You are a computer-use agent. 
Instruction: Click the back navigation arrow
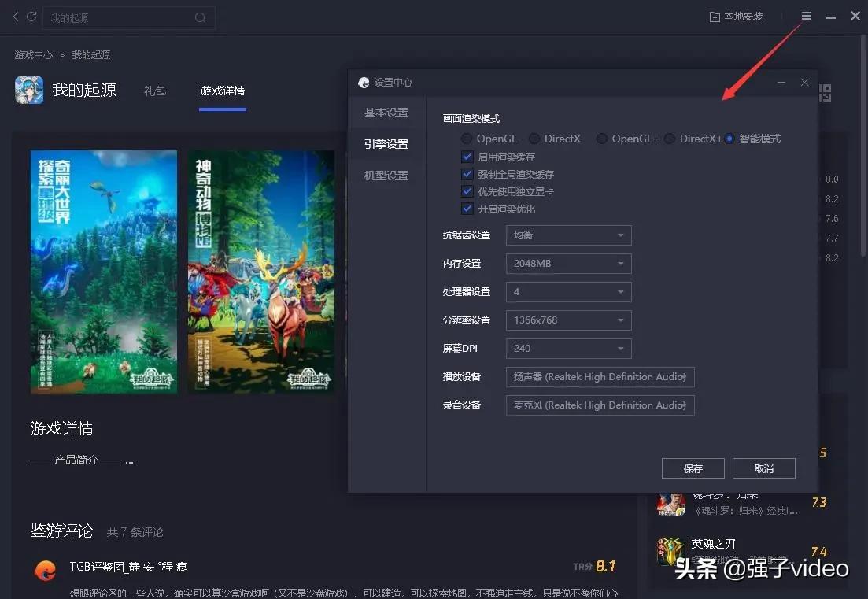(14, 17)
